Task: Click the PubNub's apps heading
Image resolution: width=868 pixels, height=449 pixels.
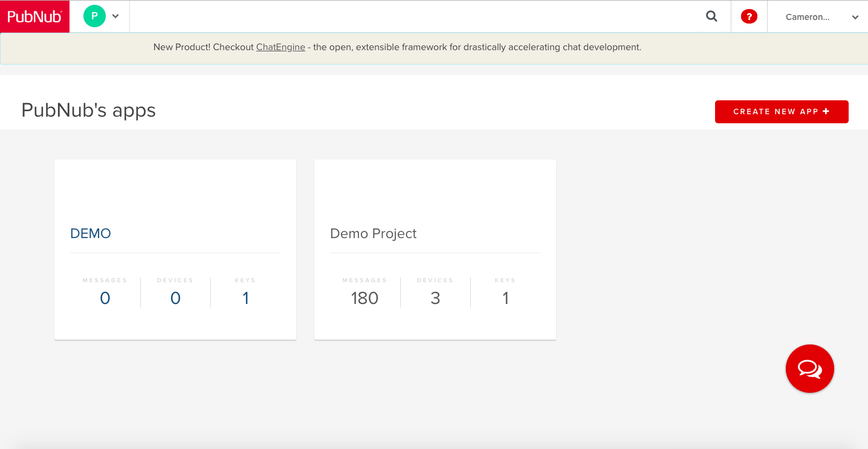Action: (x=88, y=111)
